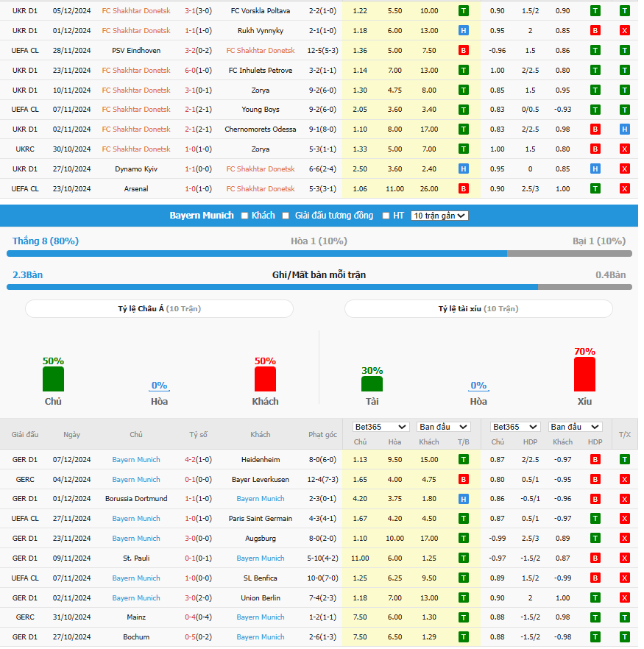Open the Bayern Munich link in the Heidenheim row

pyautogui.click(x=136, y=459)
